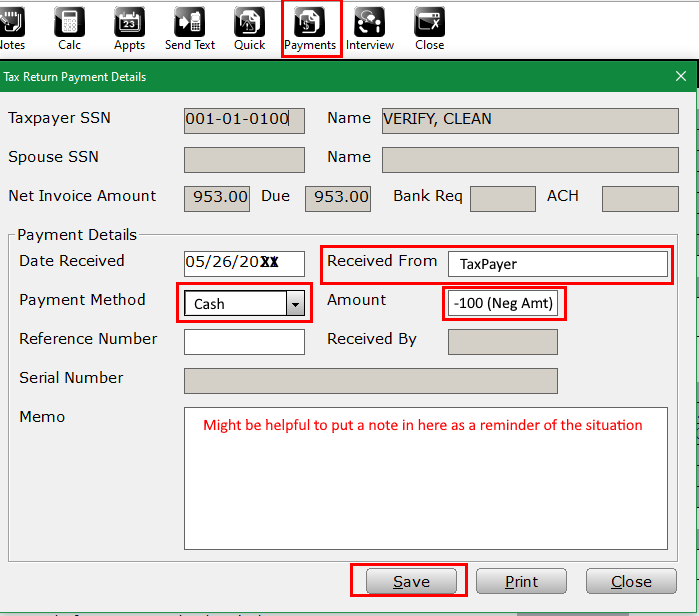Screen dimensions: 699x616
Task: Focus the Date Received field
Action: [244, 262]
